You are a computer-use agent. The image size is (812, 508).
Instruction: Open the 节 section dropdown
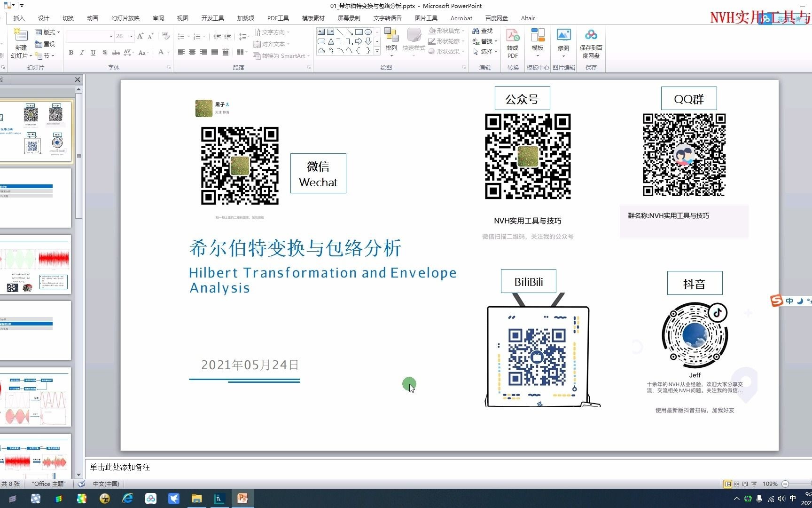45,56
